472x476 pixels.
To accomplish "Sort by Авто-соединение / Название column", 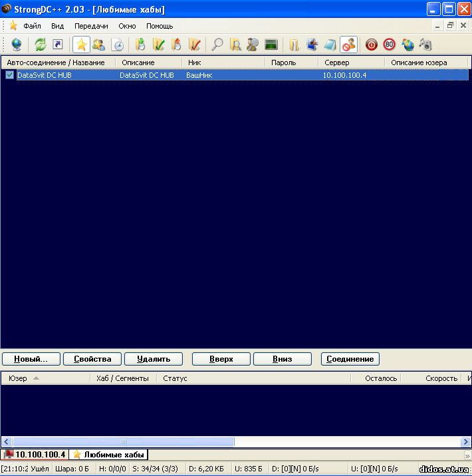I will pyautogui.click(x=59, y=62).
